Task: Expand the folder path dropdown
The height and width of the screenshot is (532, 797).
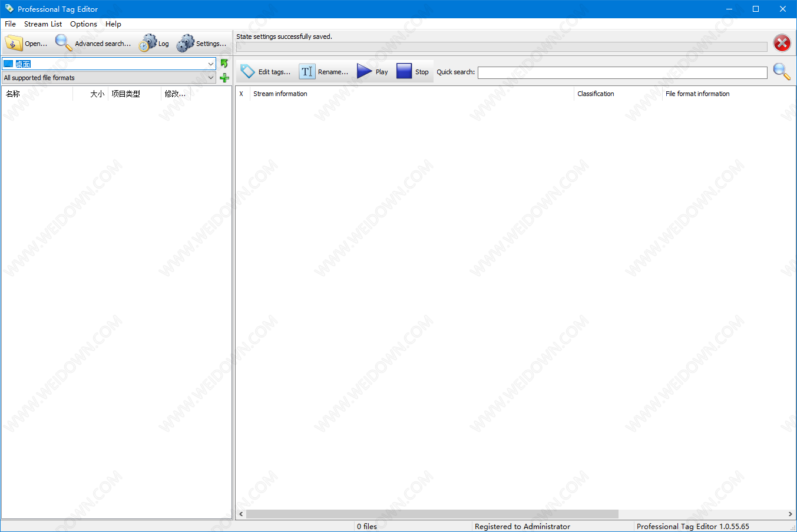Action: tap(211, 64)
